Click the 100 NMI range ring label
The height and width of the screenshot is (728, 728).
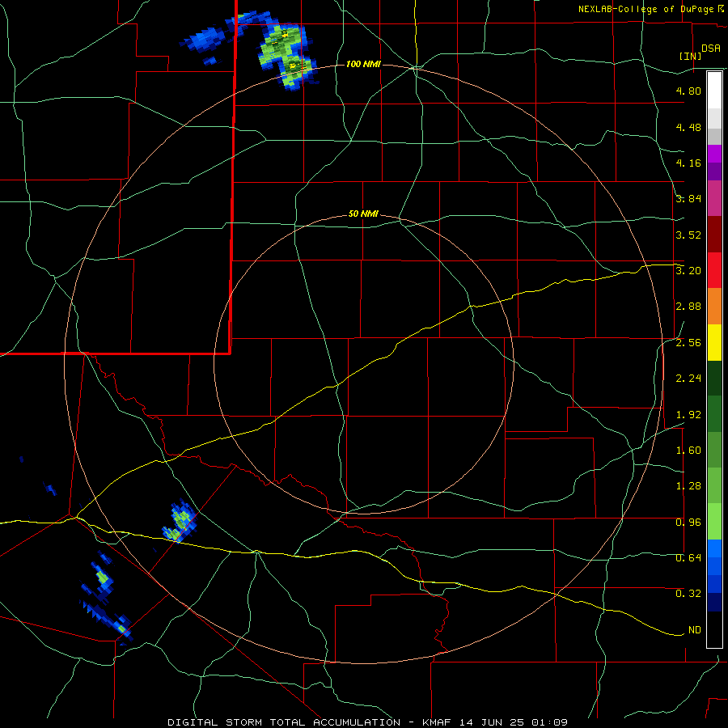tap(363, 64)
